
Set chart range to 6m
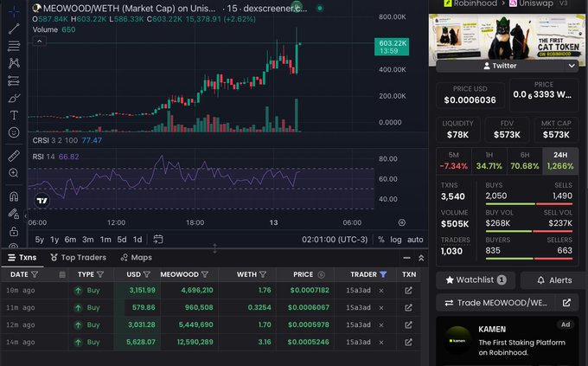(x=70, y=240)
